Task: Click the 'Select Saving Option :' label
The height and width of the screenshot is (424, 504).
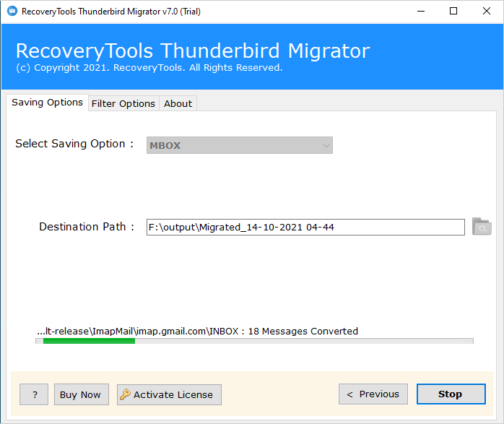Action: (x=74, y=144)
